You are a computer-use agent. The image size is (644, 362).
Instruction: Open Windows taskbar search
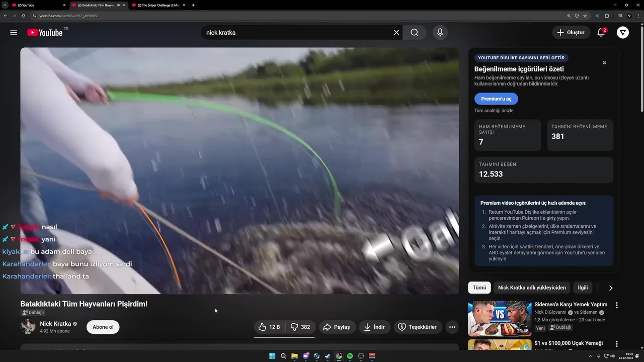283,356
